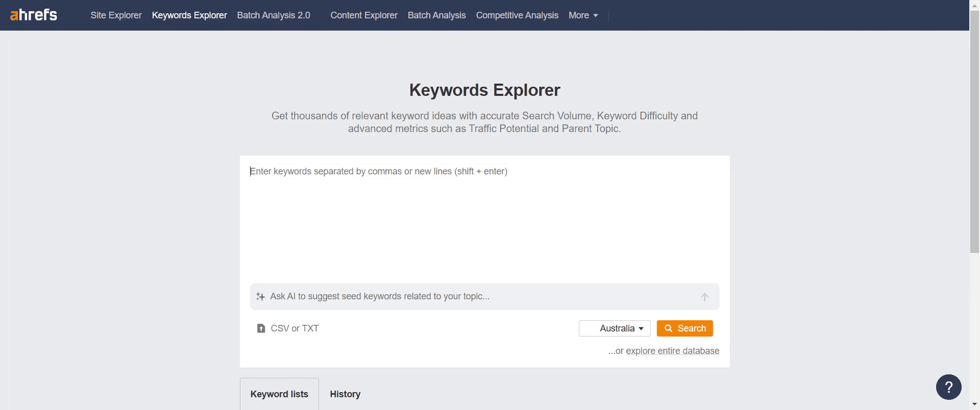Open Keywords Explorer in the nav

pos(189,15)
